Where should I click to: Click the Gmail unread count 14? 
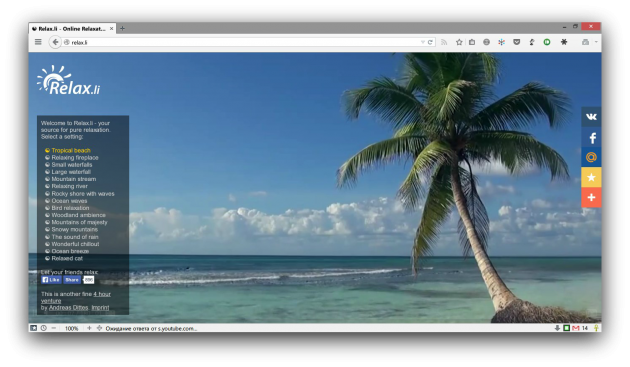coord(585,328)
